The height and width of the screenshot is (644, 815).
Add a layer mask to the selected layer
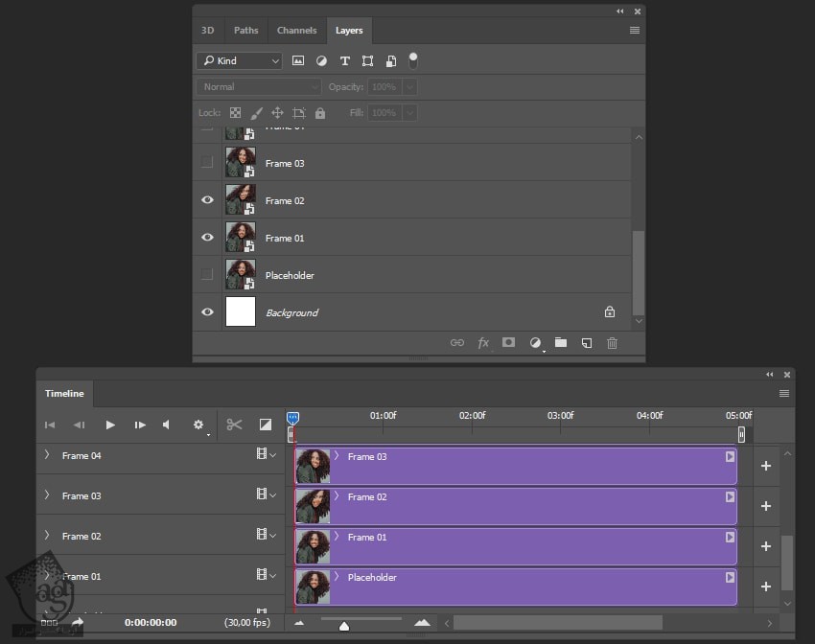coord(509,342)
